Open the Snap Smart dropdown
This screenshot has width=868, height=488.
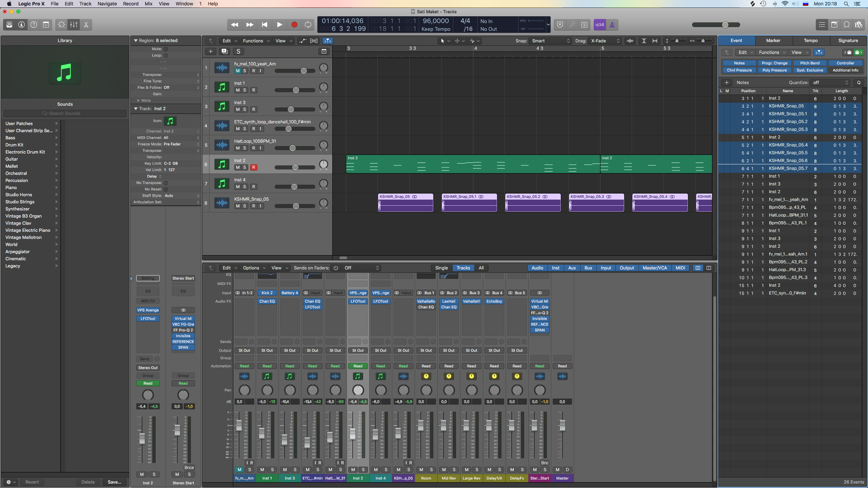pyautogui.click(x=551, y=41)
